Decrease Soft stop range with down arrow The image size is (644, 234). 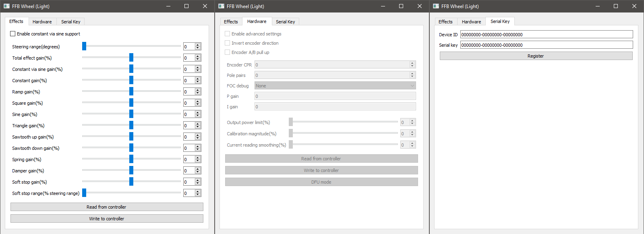pyautogui.click(x=198, y=195)
